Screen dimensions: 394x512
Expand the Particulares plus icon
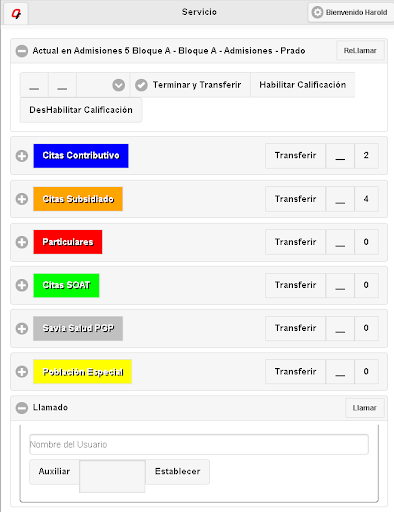click(x=22, y=242)
